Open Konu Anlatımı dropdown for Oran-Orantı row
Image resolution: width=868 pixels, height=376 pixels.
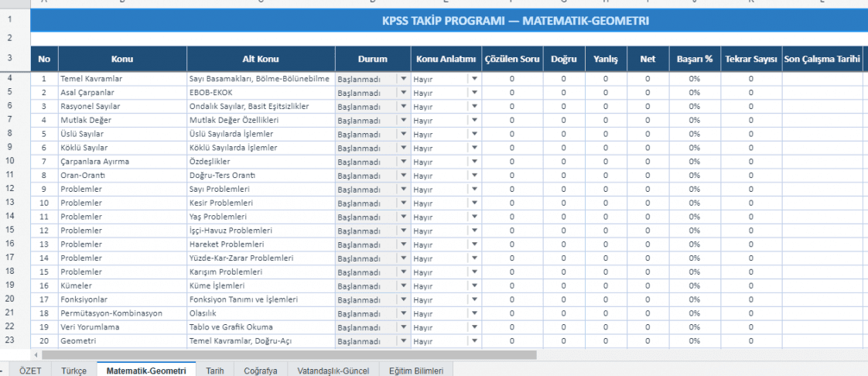(x=474, y=176)
